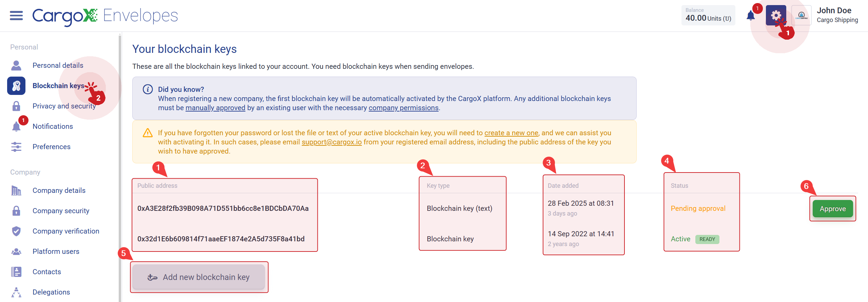Follow the manually approved link
This screenshot has width=868, height=302.
pyautogui.click(x=215, y=108)
